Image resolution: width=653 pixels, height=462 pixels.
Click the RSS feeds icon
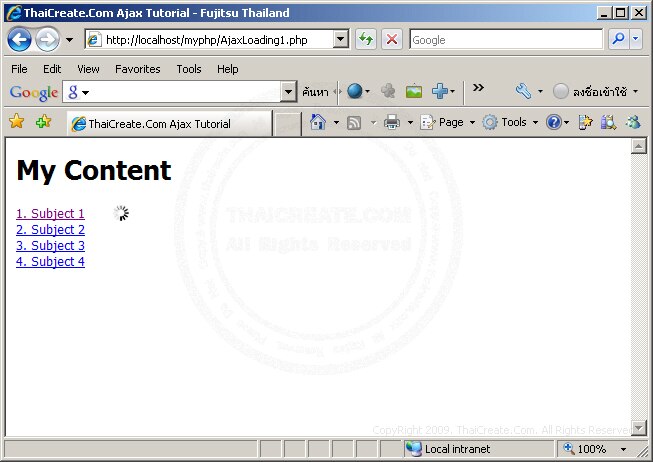point(354,123)
